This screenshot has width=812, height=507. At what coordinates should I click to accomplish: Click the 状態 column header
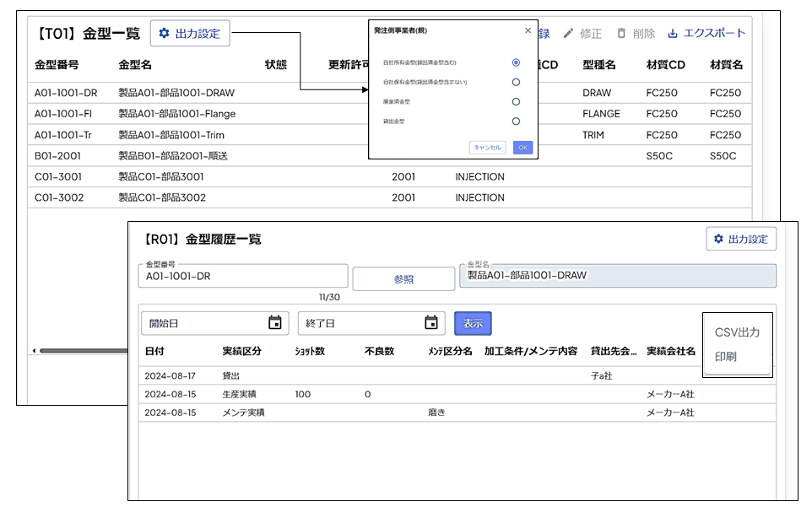[x=275, y=65]
